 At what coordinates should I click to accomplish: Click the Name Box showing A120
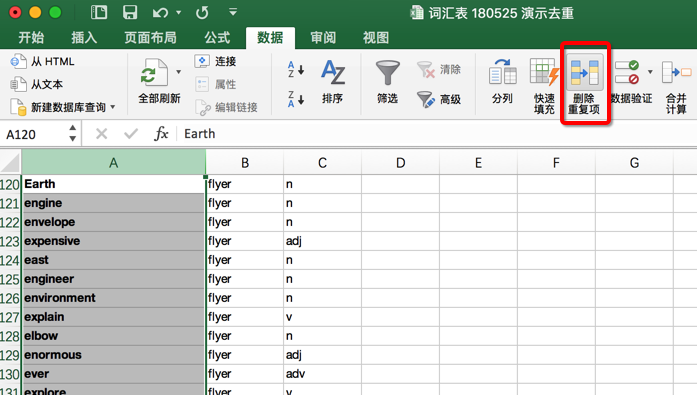(34, 134)
